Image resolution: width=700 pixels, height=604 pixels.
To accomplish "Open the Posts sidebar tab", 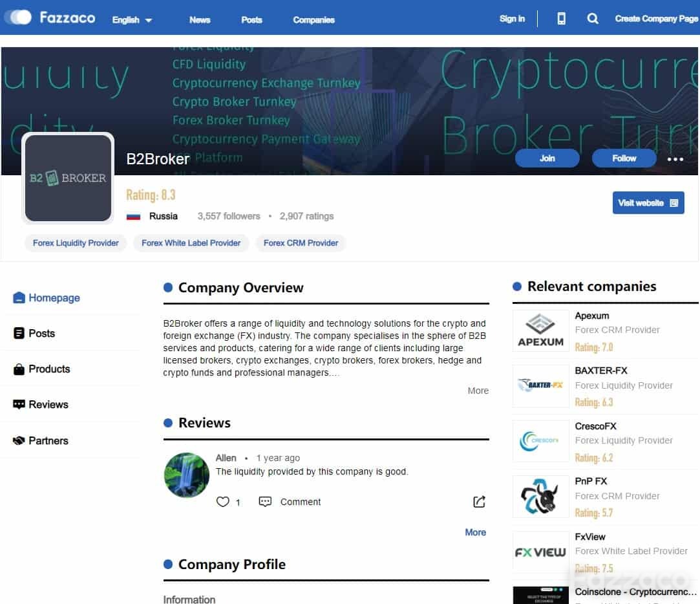I will pyautogui.click(x=34, y=333).
